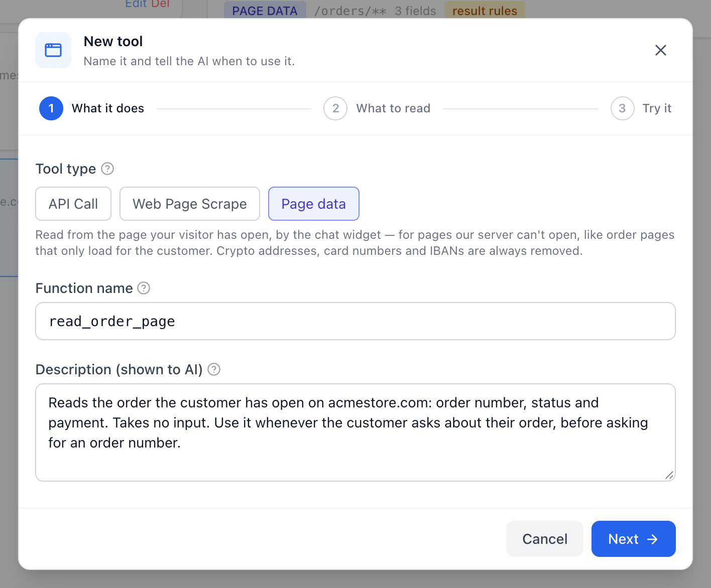Choose Web Page Scrape tool type

(x=190, y=204)
